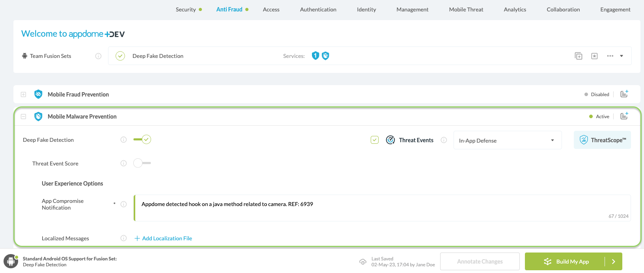
Task: Click info icon next to Deep Fake Detection
Action: [123, 140]
